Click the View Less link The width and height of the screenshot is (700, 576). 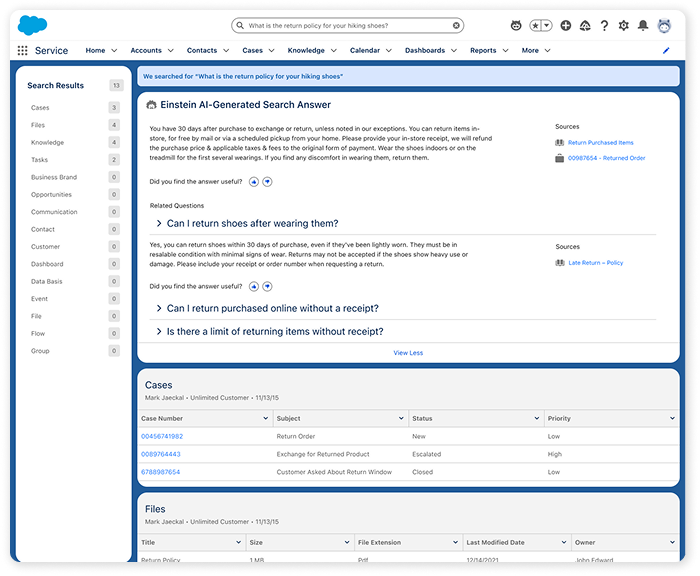408,352
